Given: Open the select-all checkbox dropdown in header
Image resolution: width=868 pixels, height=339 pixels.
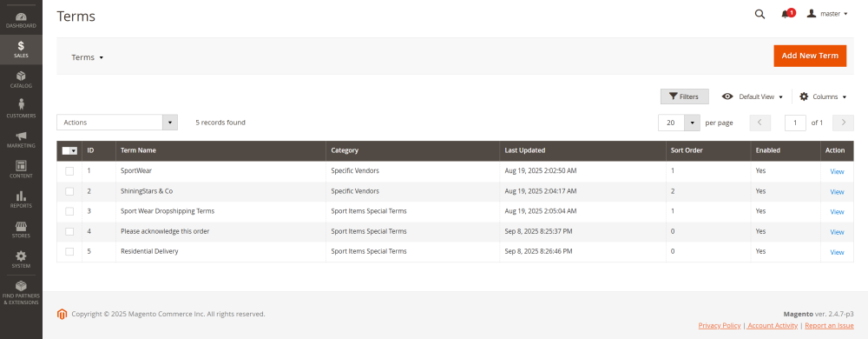Looking at the screenshot, I should (x=73, y=150).
